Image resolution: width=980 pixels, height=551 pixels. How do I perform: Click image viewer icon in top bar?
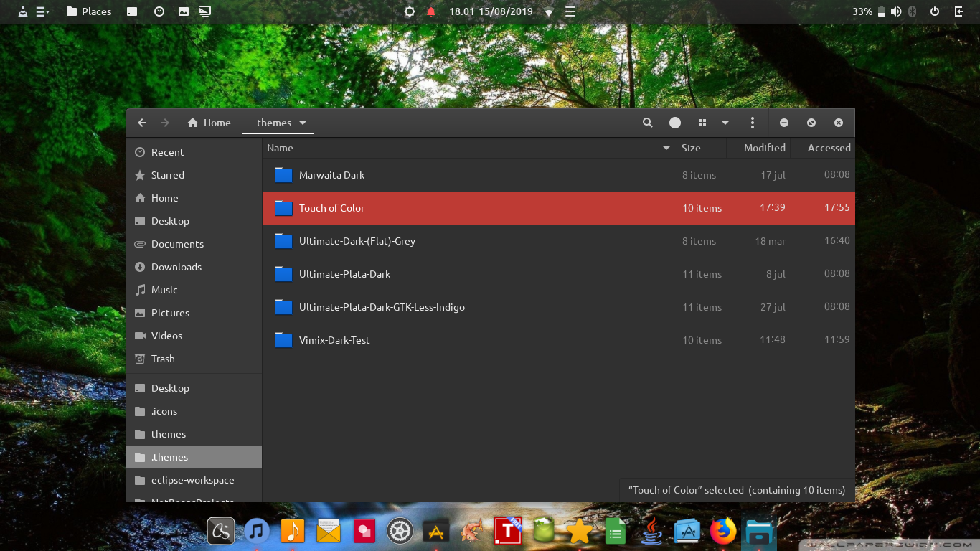(x=184, y=11)
